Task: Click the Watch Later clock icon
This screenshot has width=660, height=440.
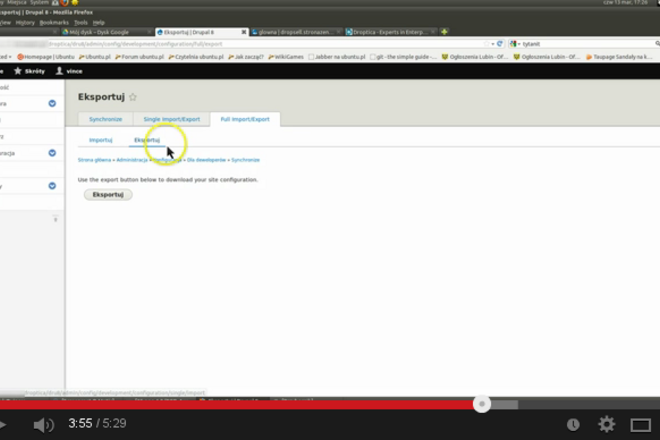Action: (571, 424)
